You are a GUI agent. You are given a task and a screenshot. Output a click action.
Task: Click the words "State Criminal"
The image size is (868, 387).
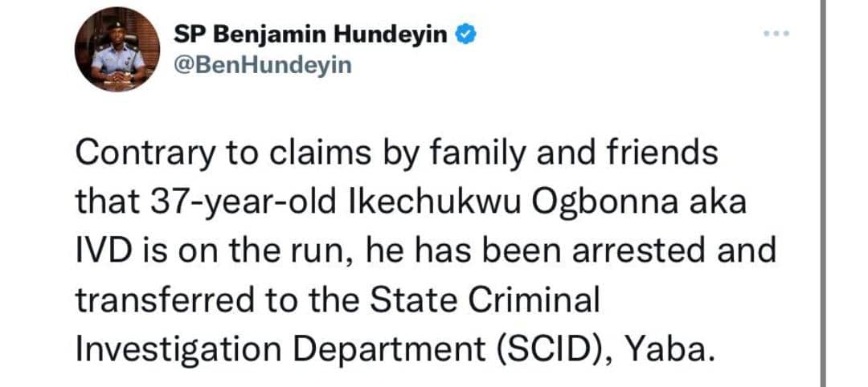[x=487, y=300]
